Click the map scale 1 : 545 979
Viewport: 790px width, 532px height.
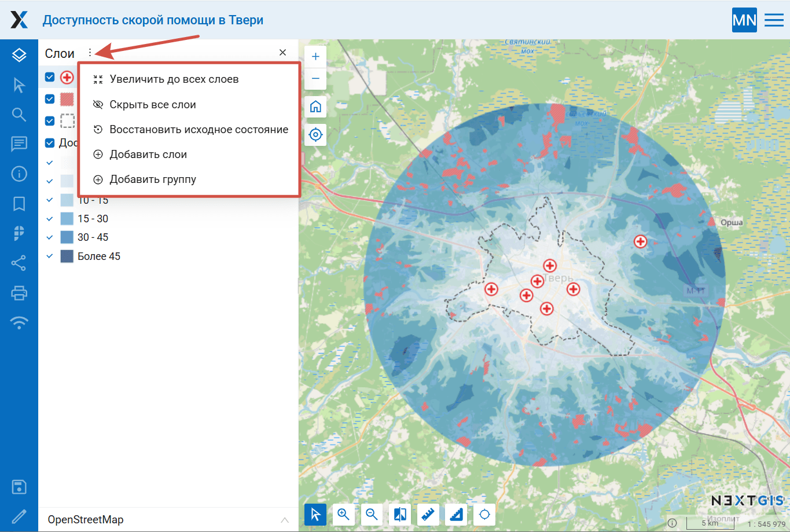(766, 524)
